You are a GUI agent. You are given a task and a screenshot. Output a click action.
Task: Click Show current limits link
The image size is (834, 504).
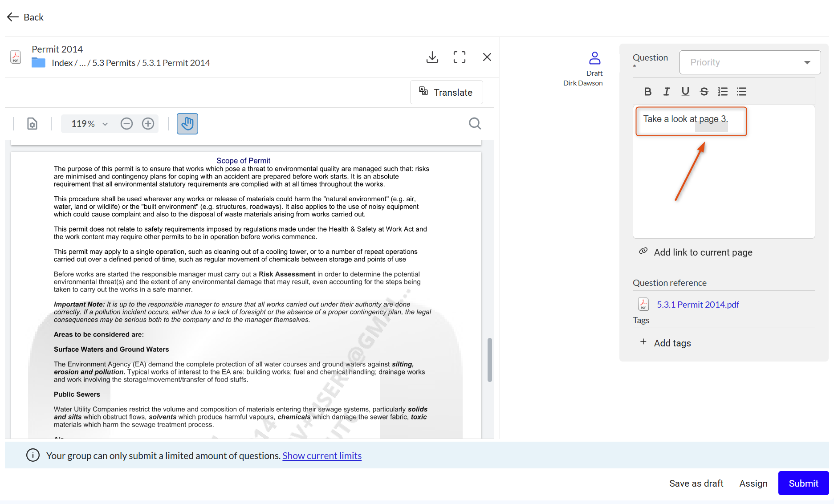(x=322, y=456)
